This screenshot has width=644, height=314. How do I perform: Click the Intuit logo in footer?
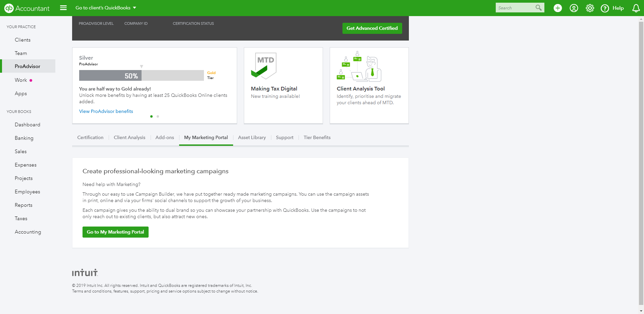[85, 272]
